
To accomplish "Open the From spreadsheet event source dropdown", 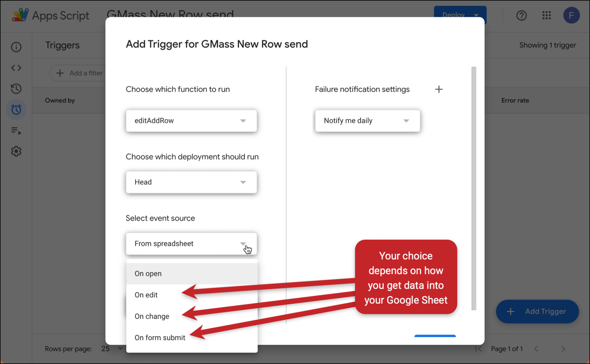I will 191,244.
